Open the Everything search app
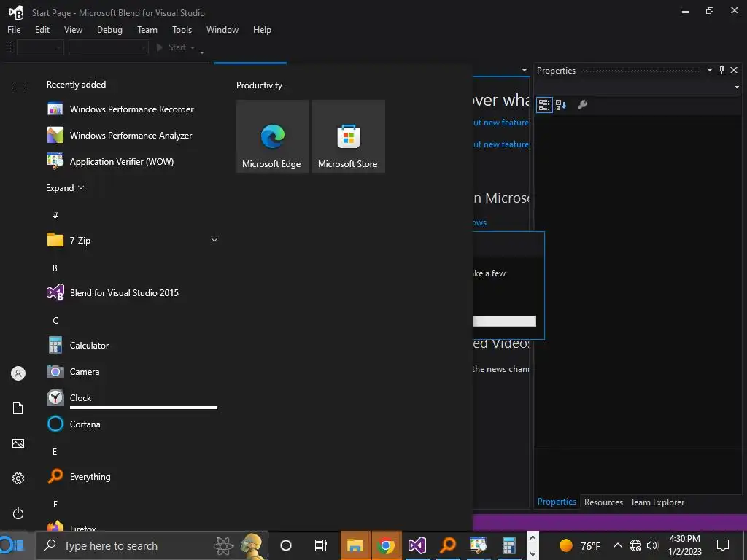The height and width of the screenshot is (560, 747). click(132, 477)
